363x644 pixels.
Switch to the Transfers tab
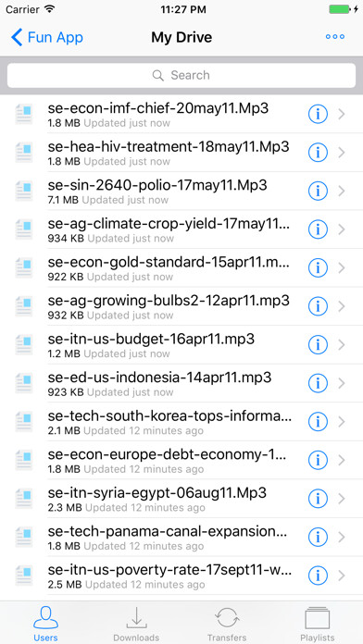(x=227, y=624)
